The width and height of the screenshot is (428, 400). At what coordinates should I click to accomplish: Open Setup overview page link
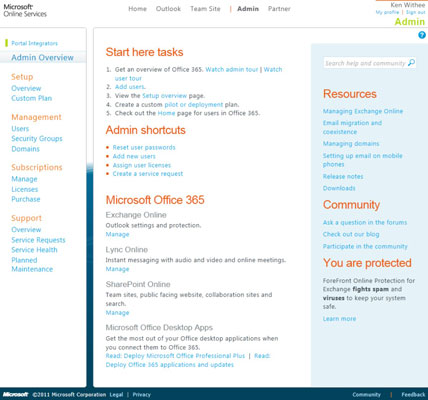[x=164, y=96]
